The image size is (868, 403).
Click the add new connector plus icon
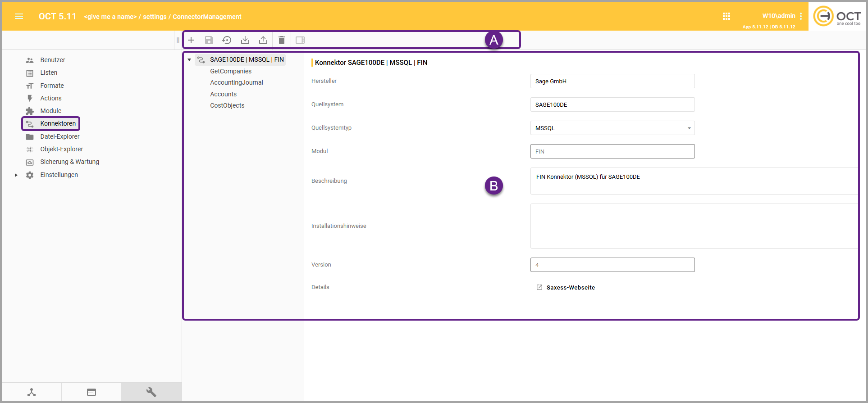pyautogui.click(x=191, y=40)
